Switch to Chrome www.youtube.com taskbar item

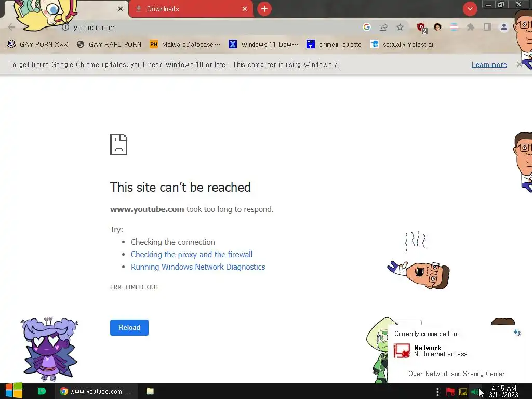coord(96,391)
